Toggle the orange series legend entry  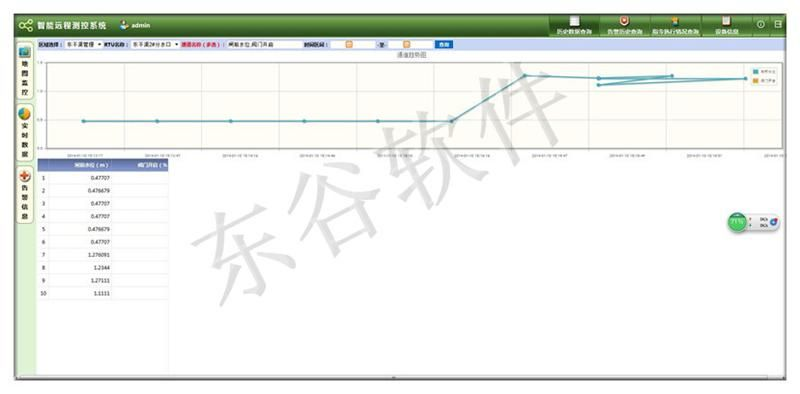[764, 81]
